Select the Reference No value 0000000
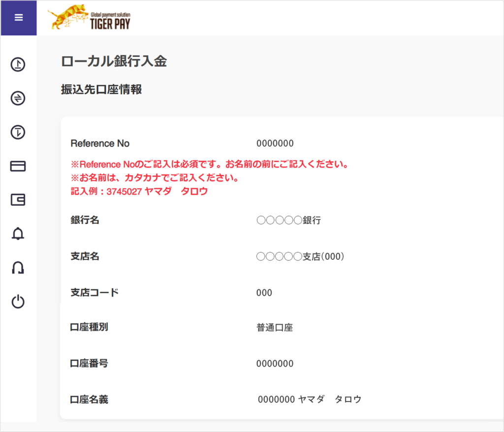 click(x=275, y=143)
